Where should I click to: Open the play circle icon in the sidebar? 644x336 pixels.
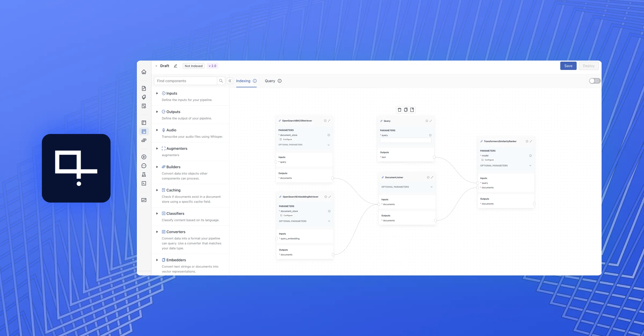click(144, 157)
